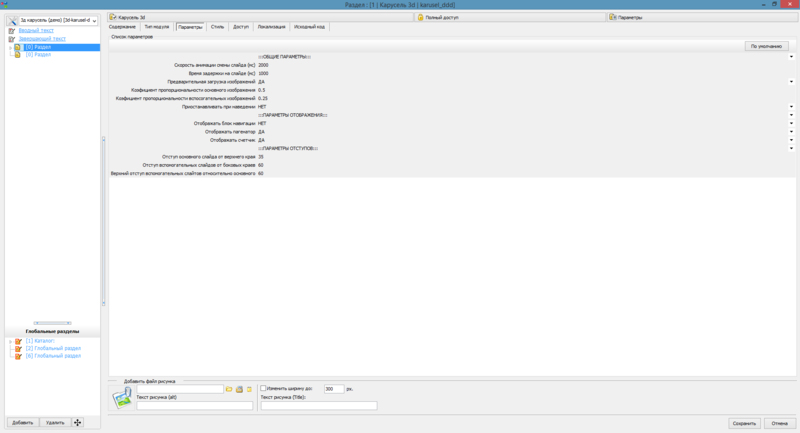Viewport: 800px width, 433px height.
Task: Open dropdown for Отображать пагинатор
Action: coord(791,132)
